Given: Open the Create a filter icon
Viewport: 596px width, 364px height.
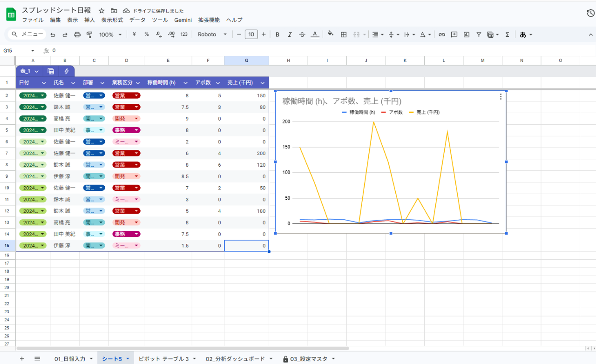Looking at the screenshot, I should (x=479, y=34).
